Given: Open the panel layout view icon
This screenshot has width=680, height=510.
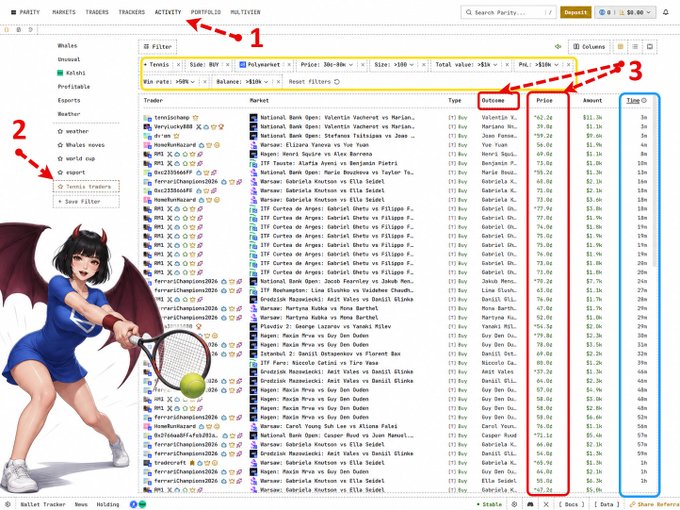Looking at the screenshot, I should click(650, 46).
